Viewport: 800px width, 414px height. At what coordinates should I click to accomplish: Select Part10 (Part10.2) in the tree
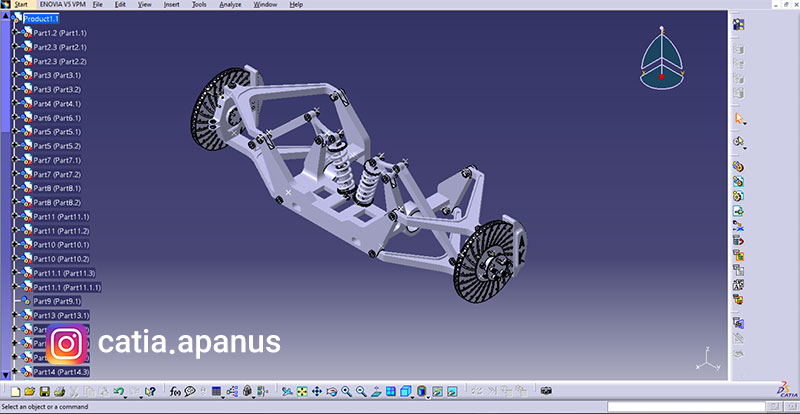(x=61, y=259)
